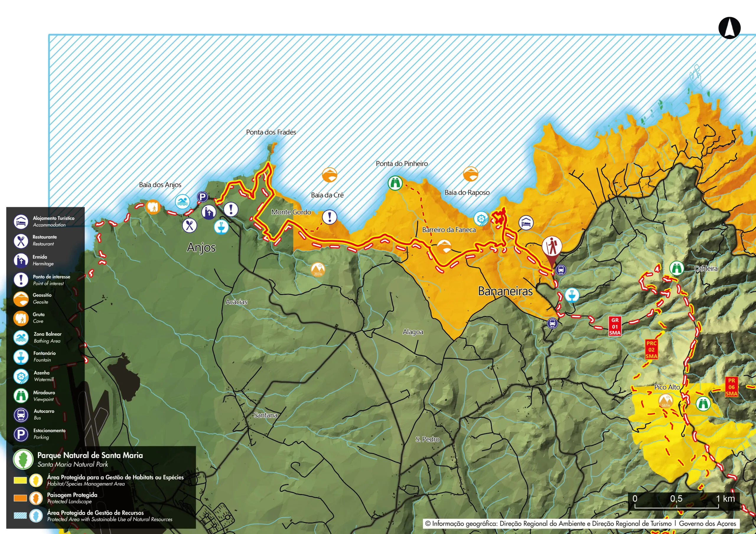Click the PRC 02 SMA trail label
Image resolution: width=756 pixels, height=534 pixels.
pos(651,350)
